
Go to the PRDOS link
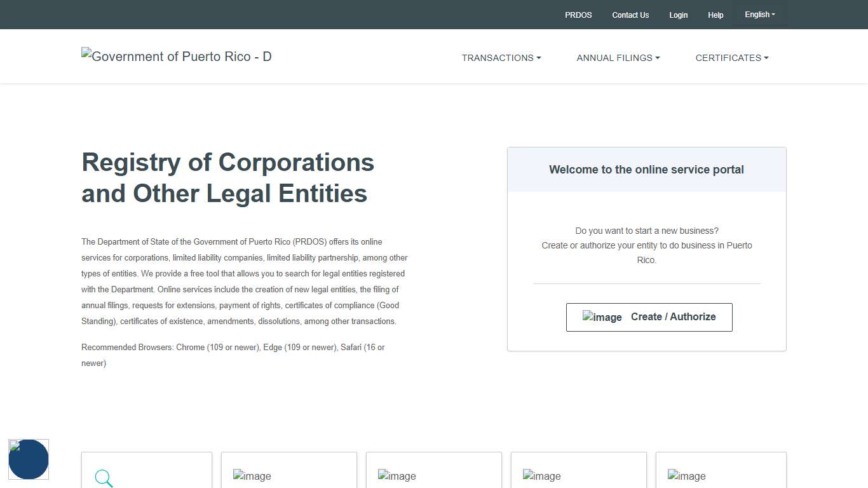578,15
